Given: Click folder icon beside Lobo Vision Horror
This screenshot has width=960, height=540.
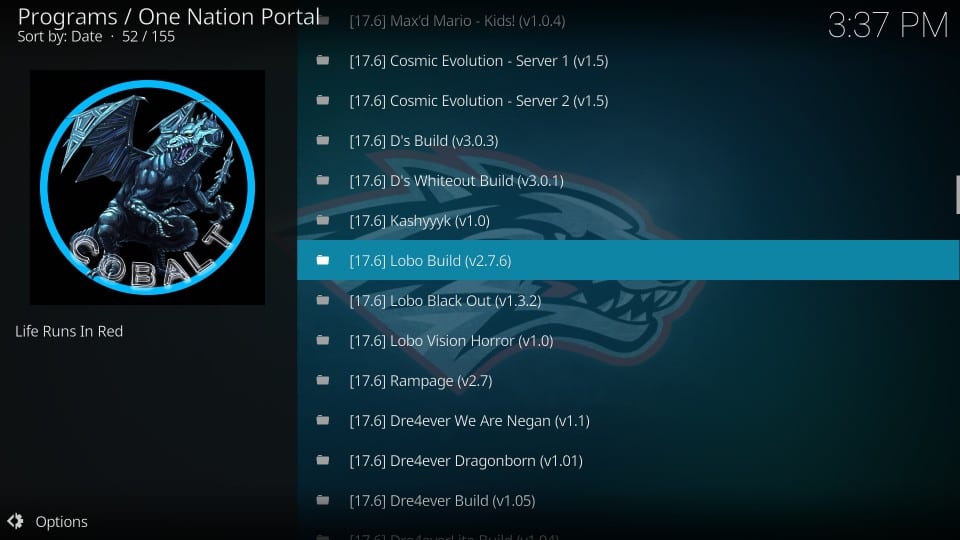Looking at the screenshot, I should 323,340.
